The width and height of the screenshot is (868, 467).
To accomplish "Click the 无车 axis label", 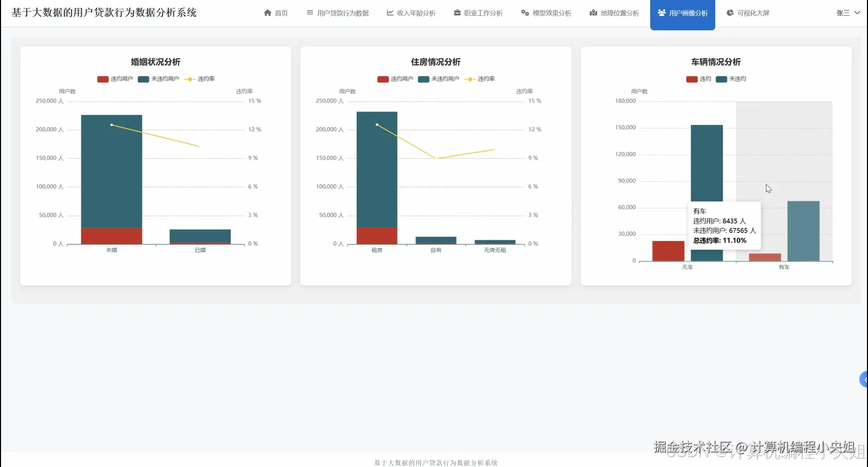I will 688,267.
